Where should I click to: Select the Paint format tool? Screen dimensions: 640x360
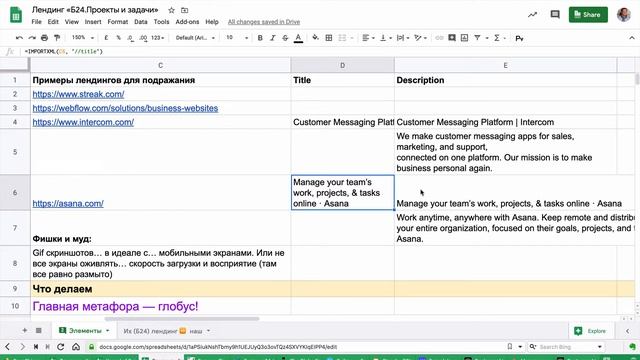[57, 38]
